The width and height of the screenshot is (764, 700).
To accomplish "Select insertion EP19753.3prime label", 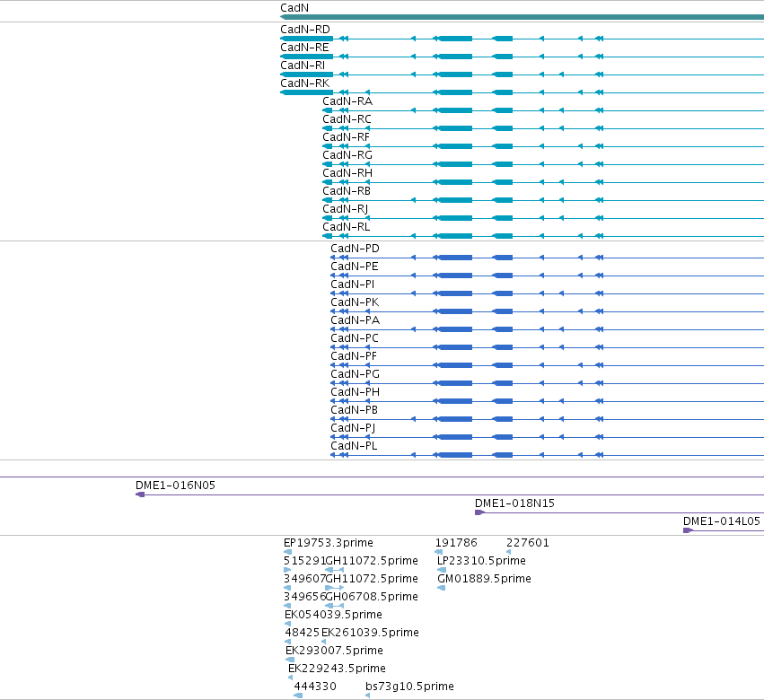I will coord(329,543).
